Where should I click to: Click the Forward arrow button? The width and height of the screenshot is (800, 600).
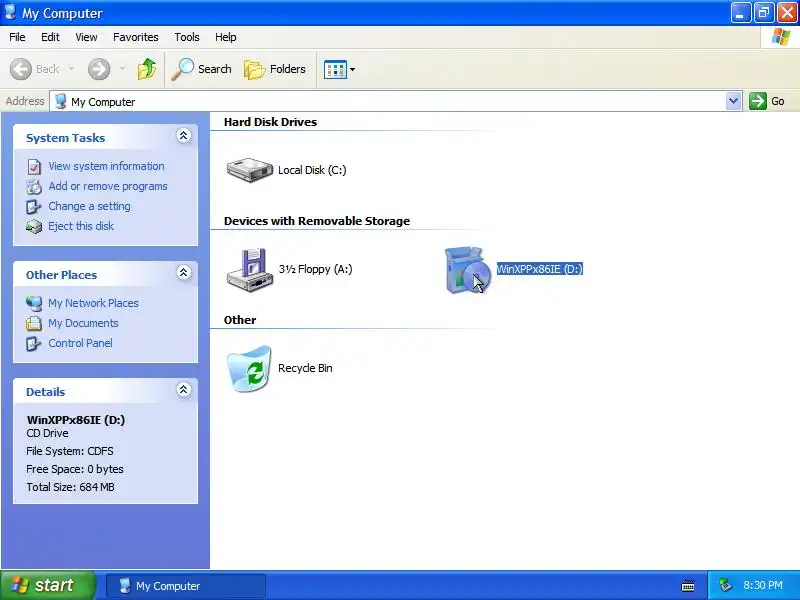99,69
